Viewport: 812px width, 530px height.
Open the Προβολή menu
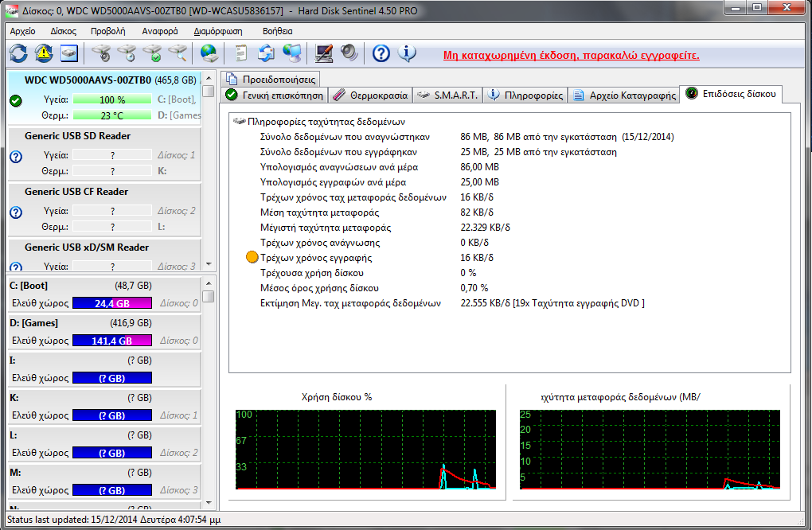pos(107,31)
